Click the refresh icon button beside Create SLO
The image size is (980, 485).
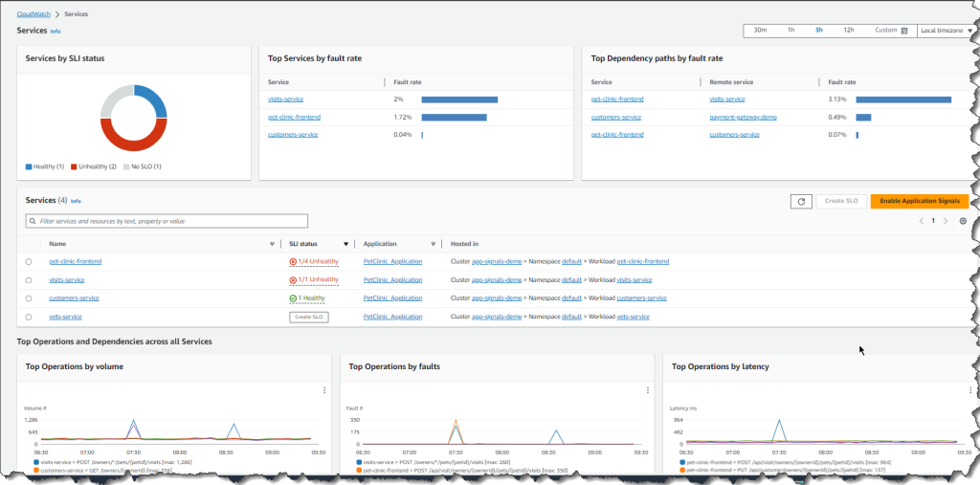(801, 201)
